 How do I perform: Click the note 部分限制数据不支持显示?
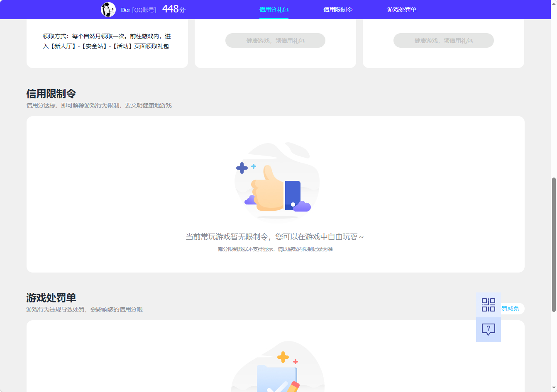246,249
